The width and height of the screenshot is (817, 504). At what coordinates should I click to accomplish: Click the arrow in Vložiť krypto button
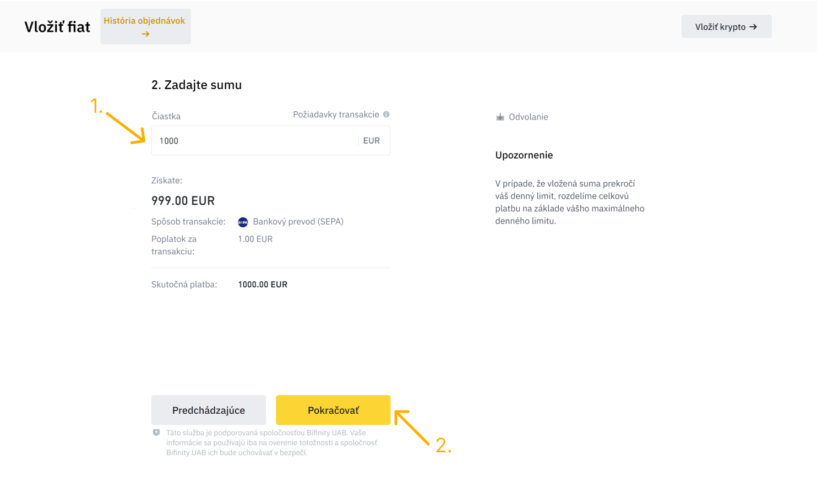(x=753, y=27)
